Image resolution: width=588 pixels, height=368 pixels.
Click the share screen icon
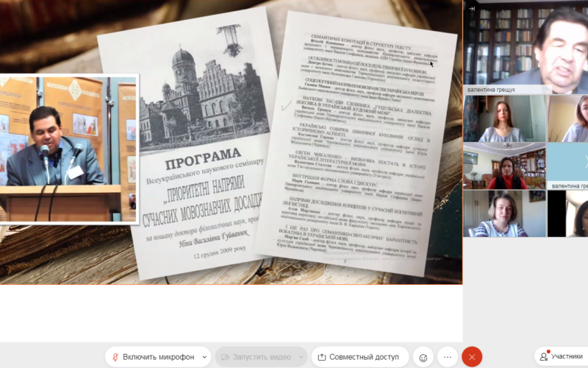322,357
